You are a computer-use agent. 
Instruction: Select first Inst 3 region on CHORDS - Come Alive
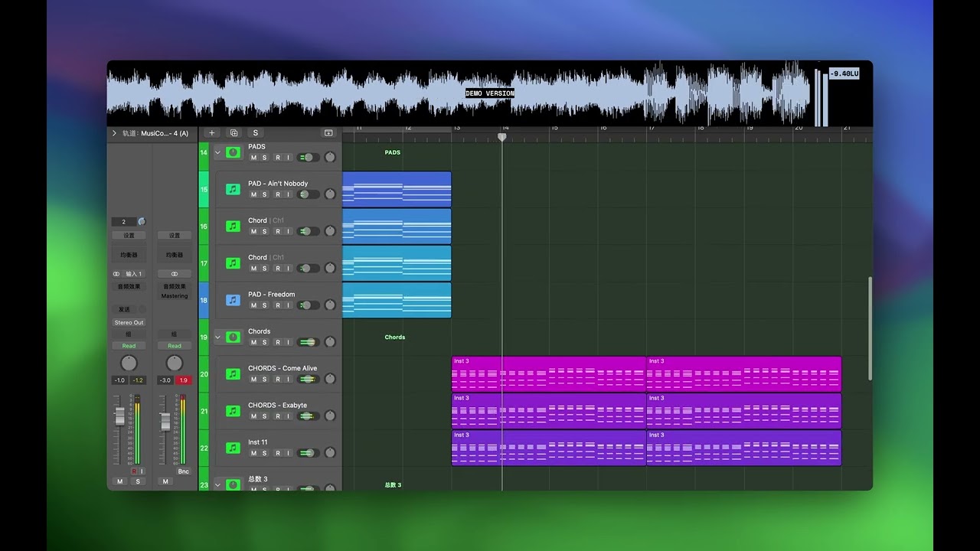[x=549, y=374]
